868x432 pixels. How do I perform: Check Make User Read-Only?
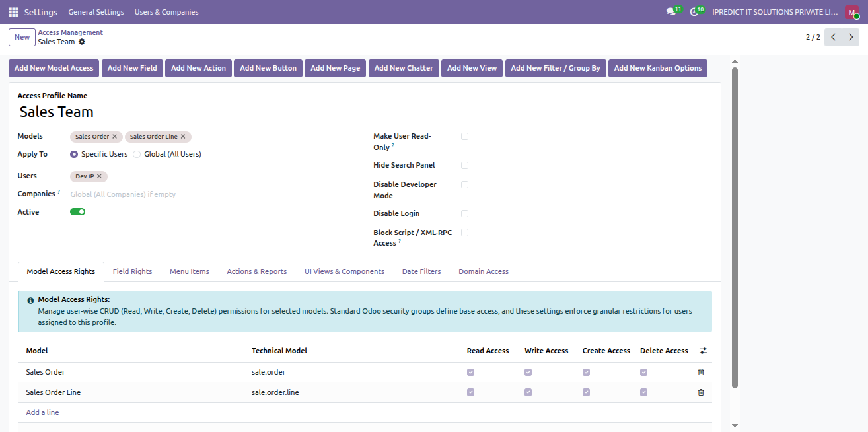465,136
